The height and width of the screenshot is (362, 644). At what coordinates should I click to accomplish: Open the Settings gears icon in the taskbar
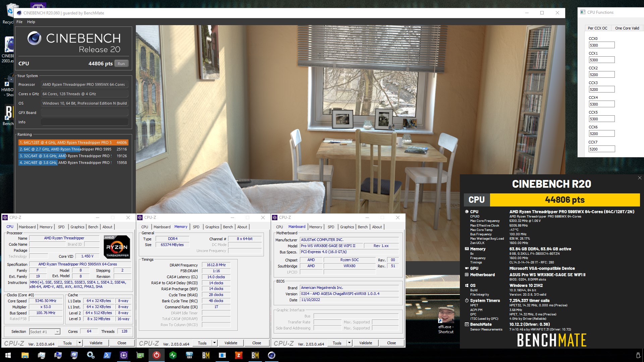coord(91,355)
